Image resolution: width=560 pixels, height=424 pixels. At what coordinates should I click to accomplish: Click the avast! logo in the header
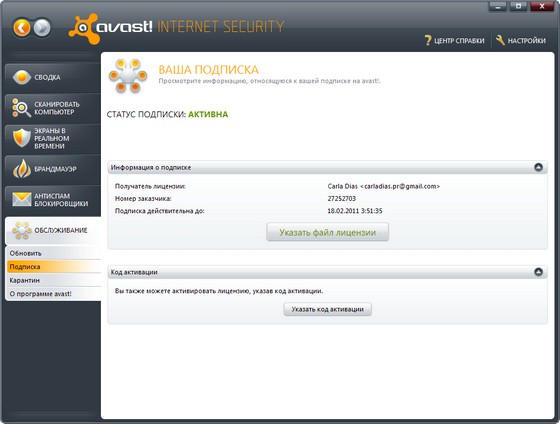[111, 29]
